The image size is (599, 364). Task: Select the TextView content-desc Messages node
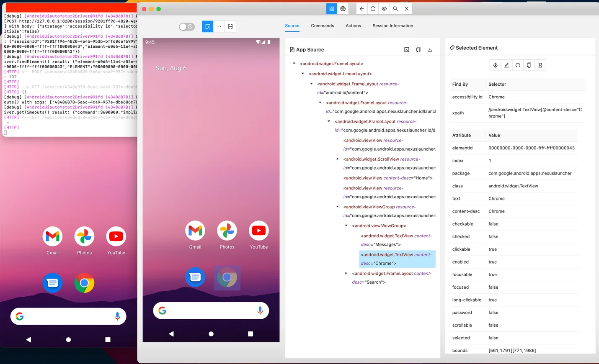pos(396,240)
